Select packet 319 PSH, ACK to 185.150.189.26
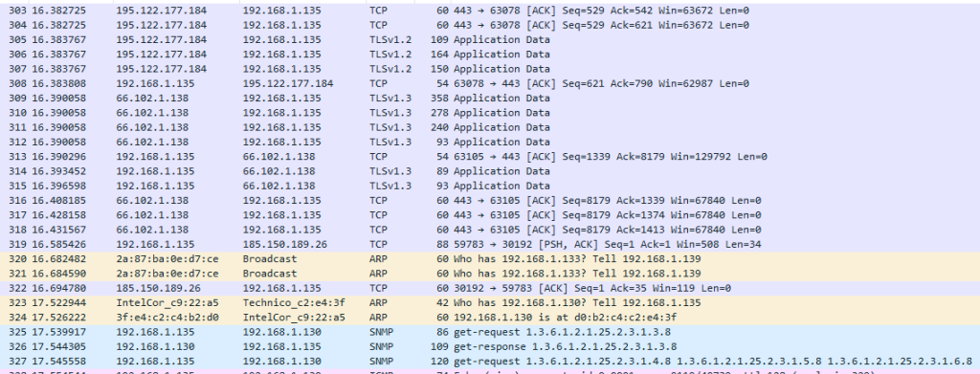The height and width of the screenshot is (374, 980). tap(490, 244)
